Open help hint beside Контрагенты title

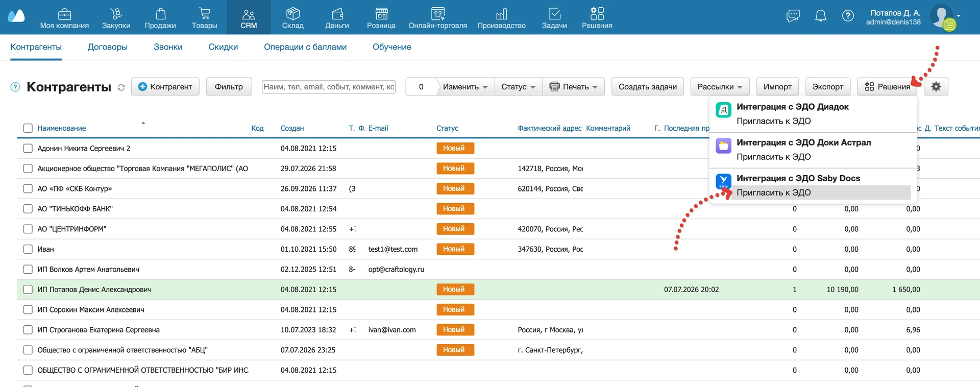(15, 87)
